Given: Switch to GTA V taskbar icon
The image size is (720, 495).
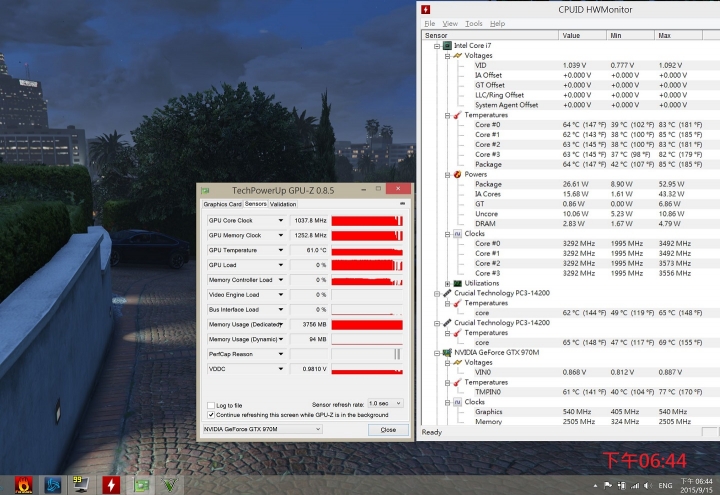Looking at the screenshot, I should pyautogui.click(x=169, y=485).
